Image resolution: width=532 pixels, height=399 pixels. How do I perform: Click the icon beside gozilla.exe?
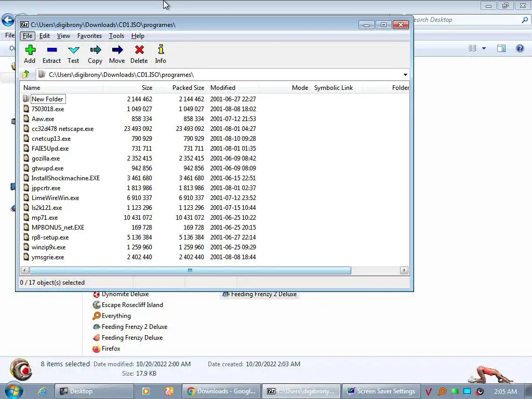point(26,158)
